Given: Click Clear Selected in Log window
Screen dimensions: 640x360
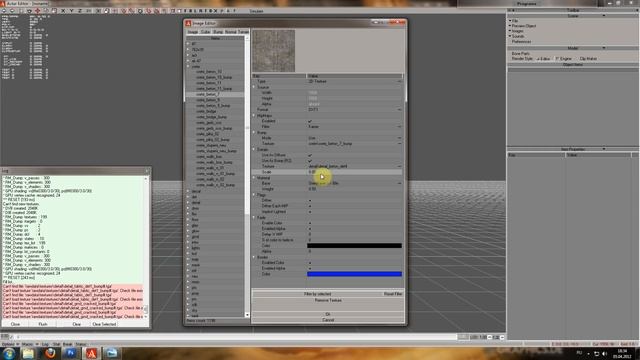Looking at the screenshot, I should tap(104, 324).
